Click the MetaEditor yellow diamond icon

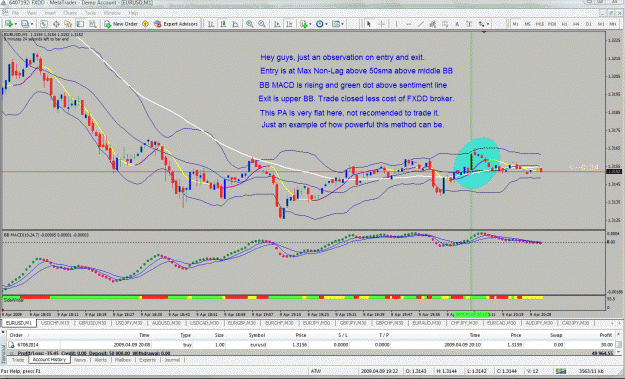click(x=145, y=24)
